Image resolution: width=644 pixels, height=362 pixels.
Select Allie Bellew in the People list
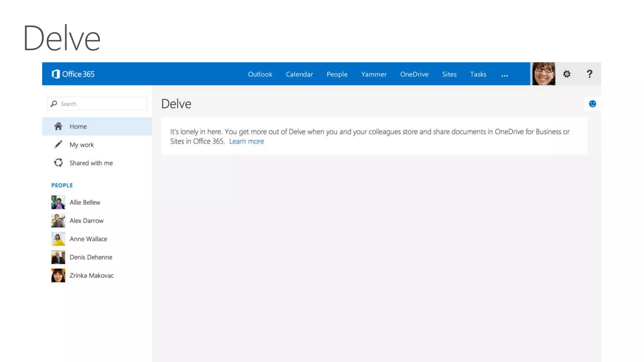pos(85,202)
